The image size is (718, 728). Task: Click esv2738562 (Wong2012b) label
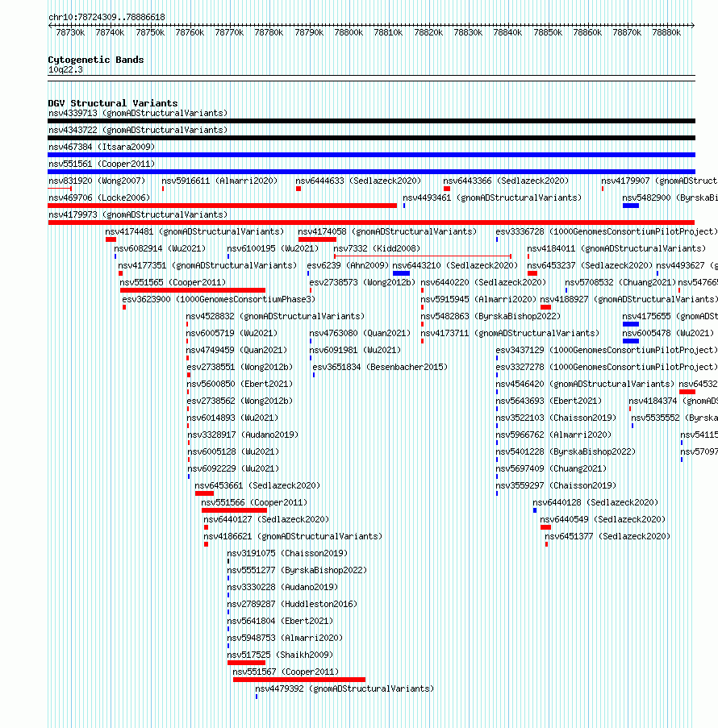coord(240,401)
